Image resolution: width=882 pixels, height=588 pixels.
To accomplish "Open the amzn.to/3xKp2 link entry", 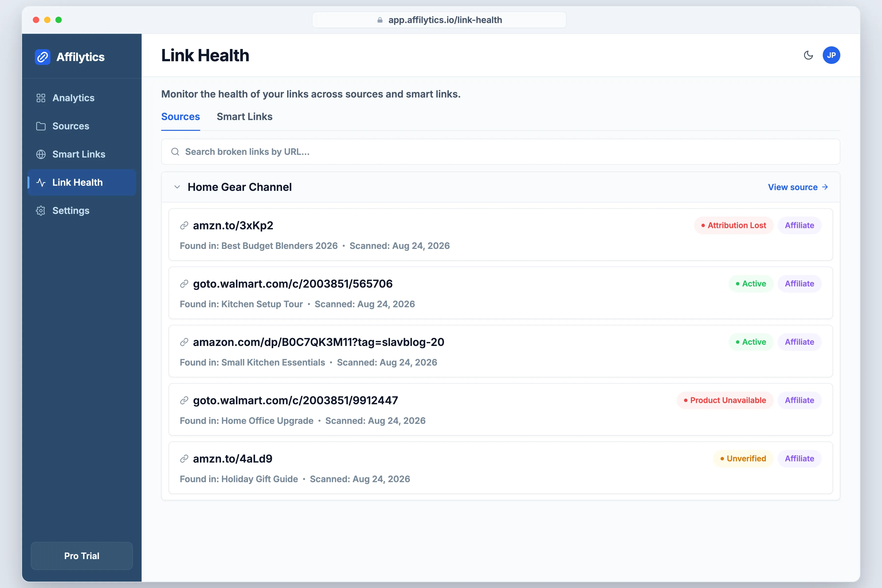I will [500, 234].
